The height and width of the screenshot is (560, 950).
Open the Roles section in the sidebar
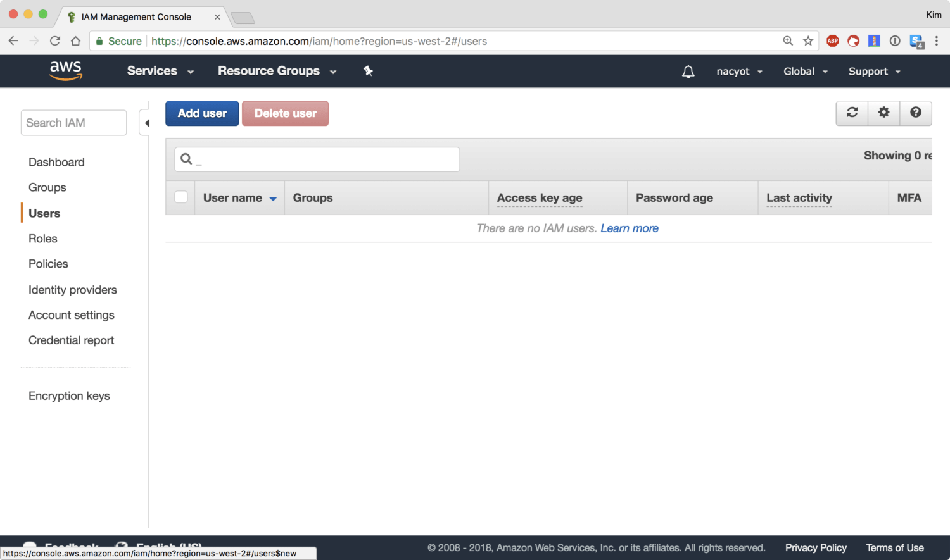[x=42, y=239]
